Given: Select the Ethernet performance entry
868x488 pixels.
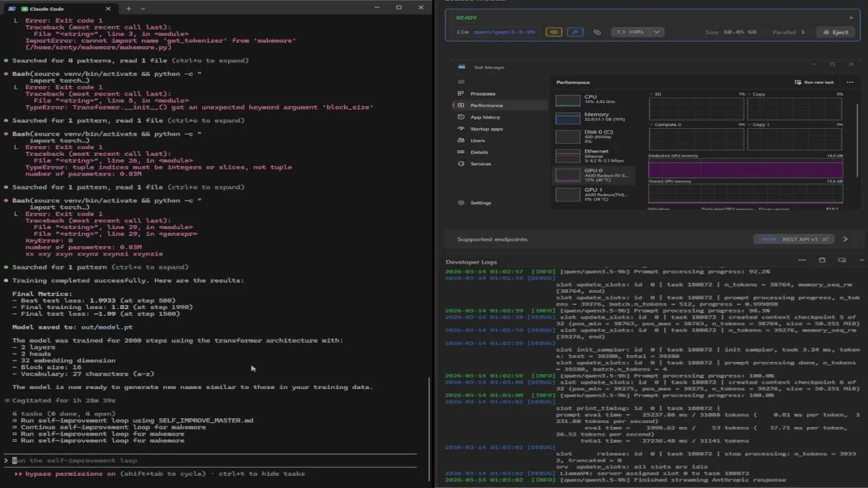Looking at the screenshot, I should [595, 155].
